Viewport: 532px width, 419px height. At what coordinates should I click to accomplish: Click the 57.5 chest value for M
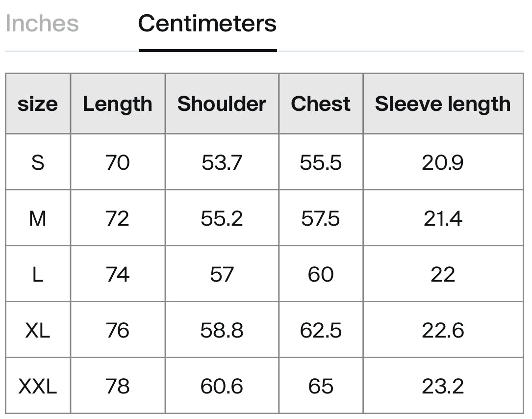(x=321, y=218)
